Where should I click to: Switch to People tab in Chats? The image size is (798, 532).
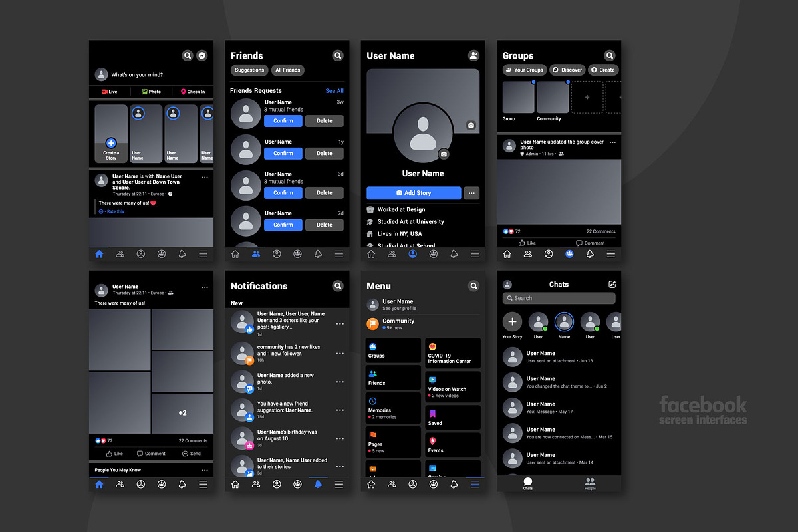coord(590,483)
